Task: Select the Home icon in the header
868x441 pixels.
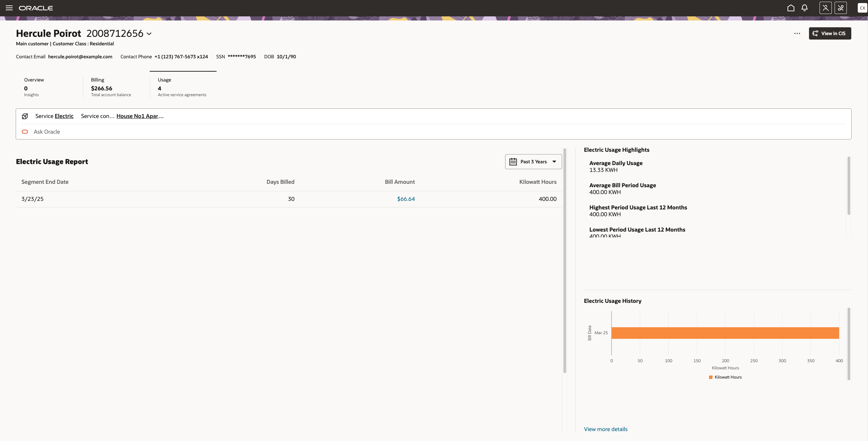Action: (x=791, y=8)
